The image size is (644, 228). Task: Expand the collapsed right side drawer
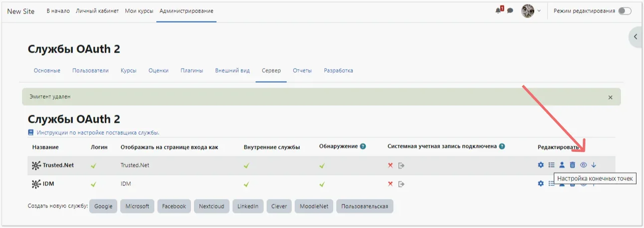(635, 37)
